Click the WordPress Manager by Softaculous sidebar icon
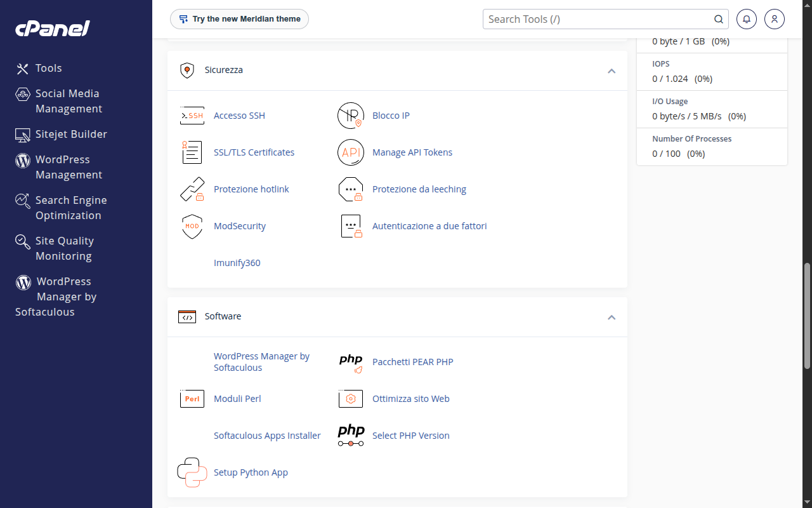Screen dimensions: 812x508 tap(23, 282)
